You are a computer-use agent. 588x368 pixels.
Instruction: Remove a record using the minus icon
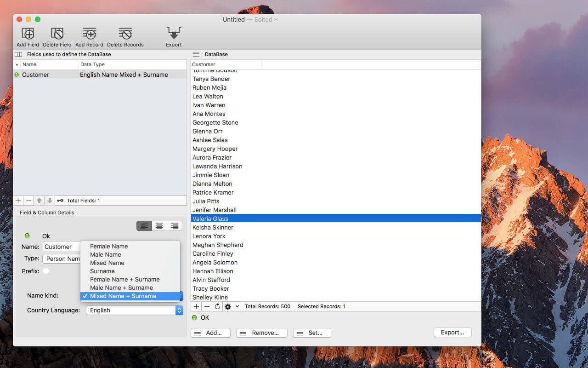205,306
